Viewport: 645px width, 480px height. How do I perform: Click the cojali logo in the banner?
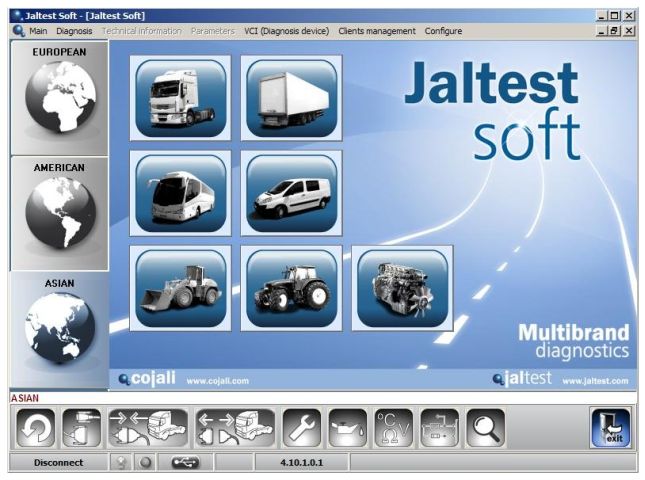click(x=147, y=378)
